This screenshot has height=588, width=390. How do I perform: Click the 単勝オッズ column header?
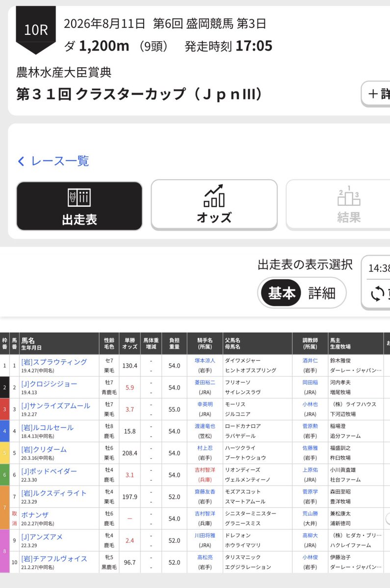click(x=129, y=343)
